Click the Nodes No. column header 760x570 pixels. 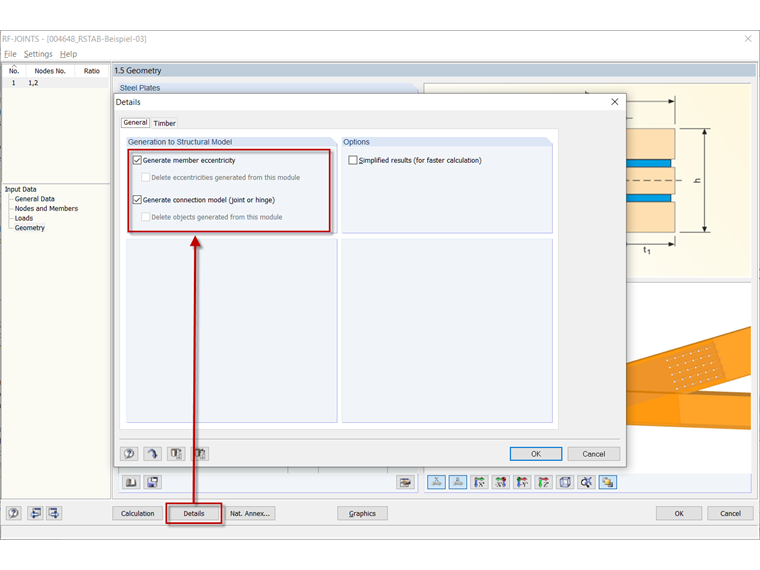(x=50, y=71)
